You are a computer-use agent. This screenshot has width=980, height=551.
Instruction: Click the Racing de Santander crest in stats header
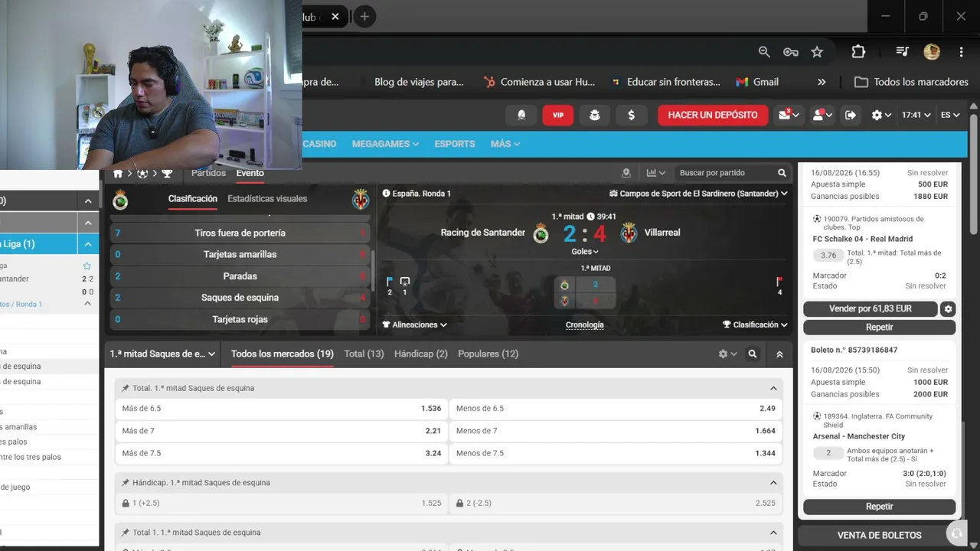120,200
